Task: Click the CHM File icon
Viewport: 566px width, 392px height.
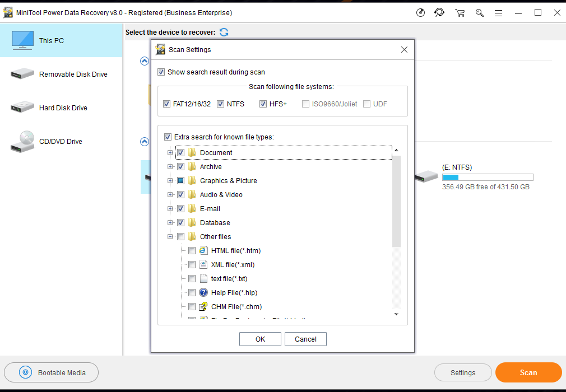Action: pyautogui.click(x=203, y=306)
